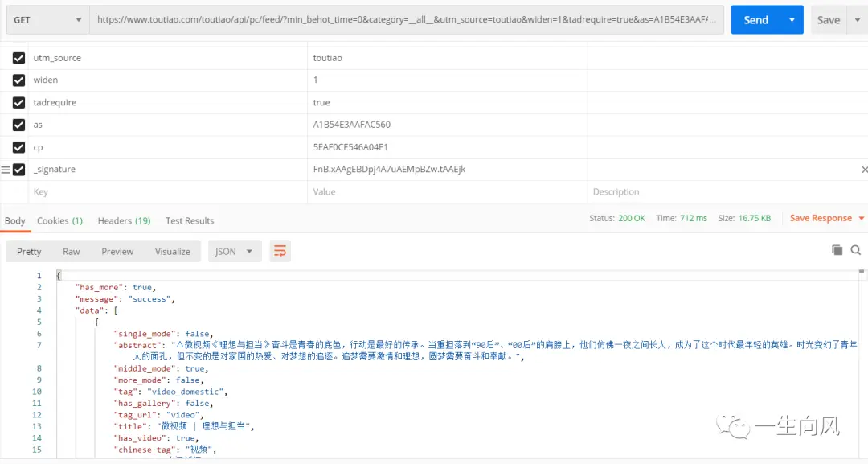Uncheck the cp parameter
The width and height of the screenshot is (868, 464).
18,147
